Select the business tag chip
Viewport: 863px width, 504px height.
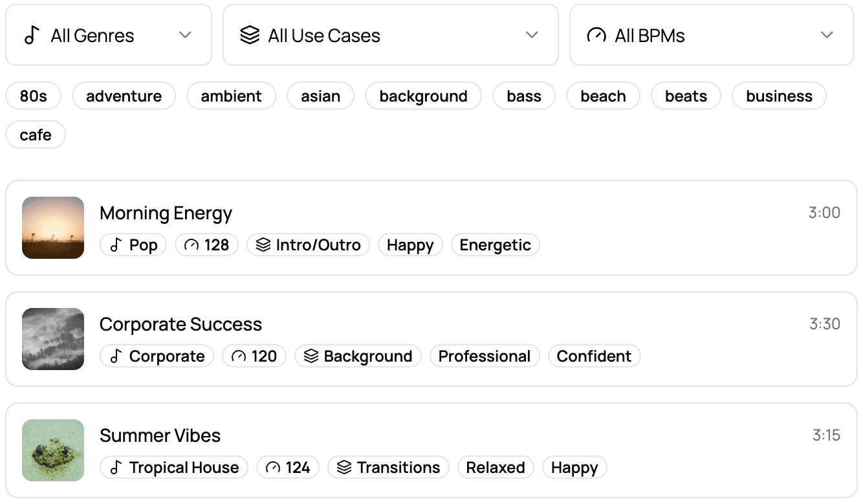(779, 96)
